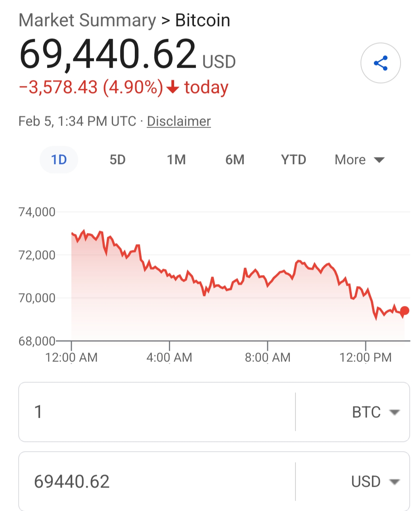Click the Bitcoin title in the breadcrumb
Image resolution: width=420 pixels, height=511 pixels.
[x=203, y=20]
